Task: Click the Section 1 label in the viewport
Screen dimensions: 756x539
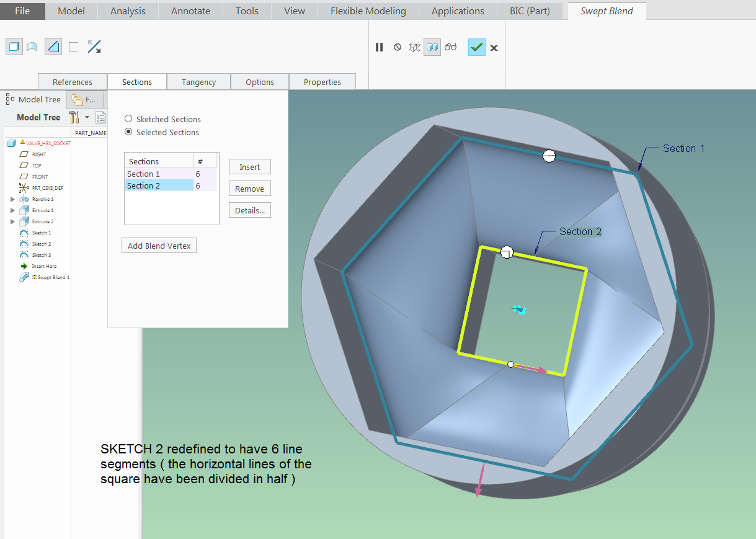Action: (683, 148)
